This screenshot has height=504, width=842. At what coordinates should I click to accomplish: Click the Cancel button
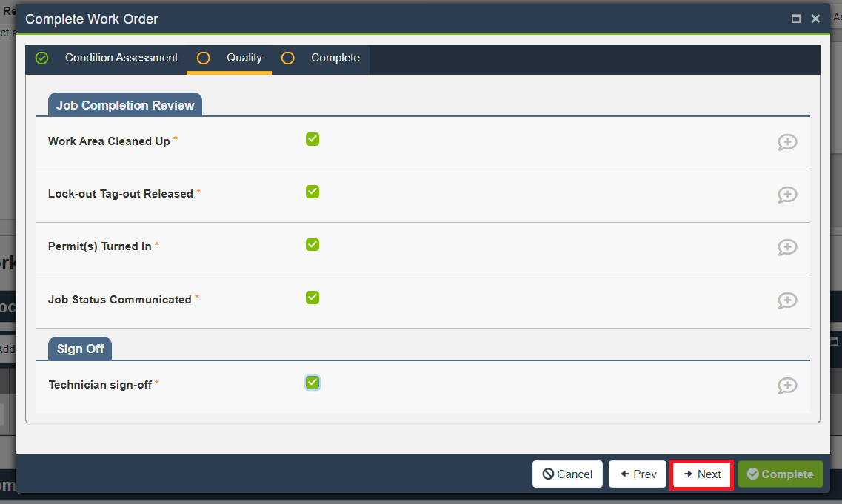tap(567, 474)
